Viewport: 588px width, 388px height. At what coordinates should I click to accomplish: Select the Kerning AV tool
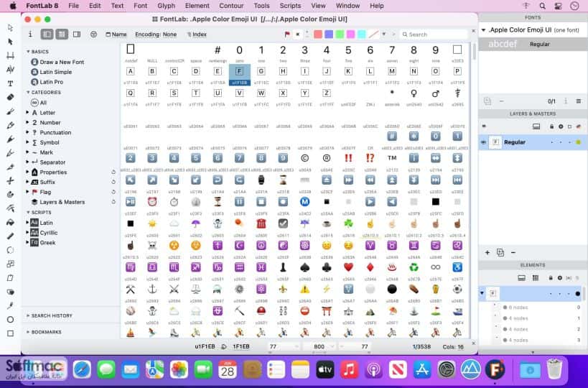tap(10, 70)
